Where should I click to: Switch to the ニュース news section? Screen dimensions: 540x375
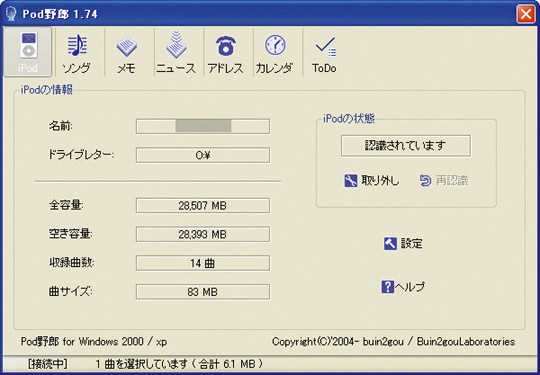click(176, 52)
